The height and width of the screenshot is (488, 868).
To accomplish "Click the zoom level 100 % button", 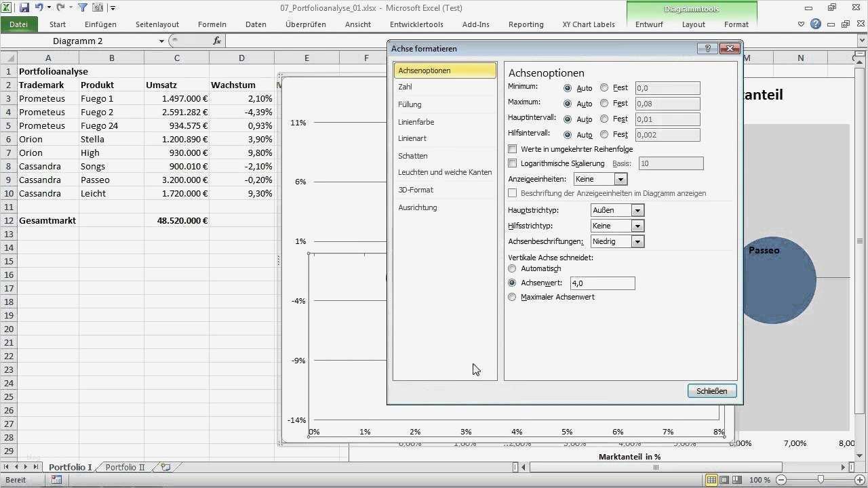I will coord(759,480).
